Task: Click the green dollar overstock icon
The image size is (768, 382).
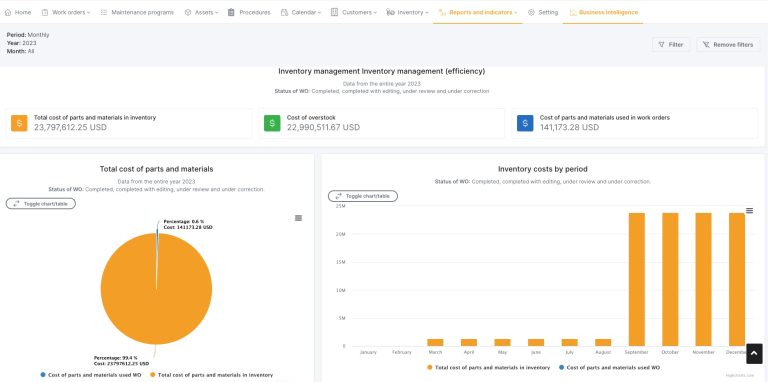Action: (x=272, y=123)
